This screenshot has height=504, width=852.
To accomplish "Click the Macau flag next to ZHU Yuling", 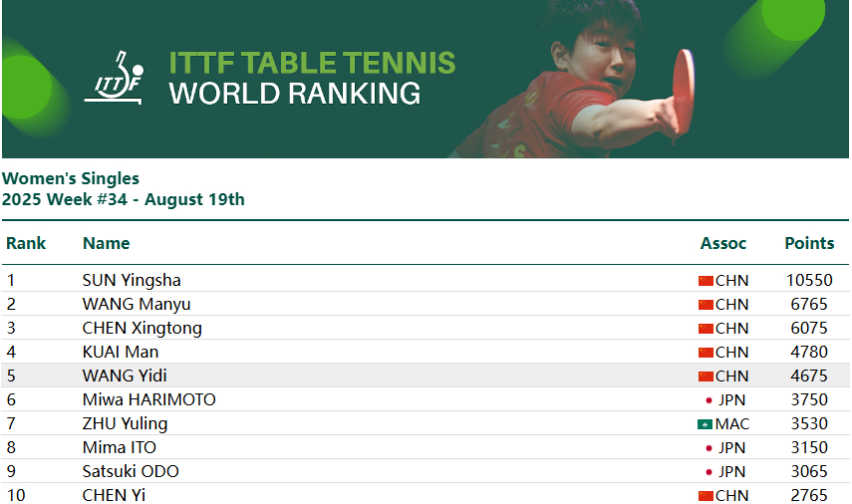I will click(x=705, y=424).
